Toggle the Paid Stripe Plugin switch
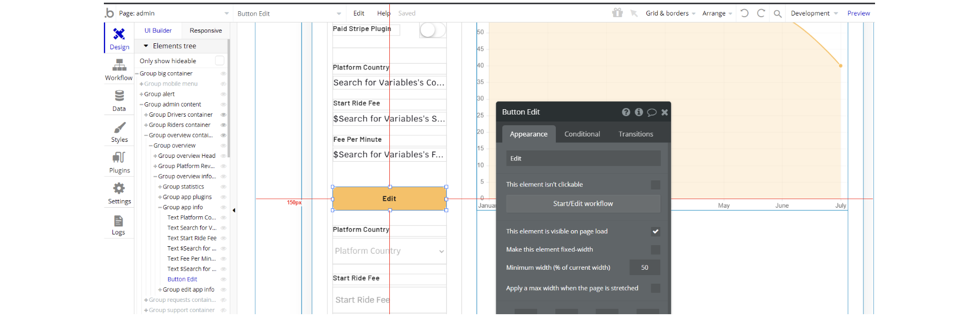This screenshot has width=980, height=319. (432, 30)
